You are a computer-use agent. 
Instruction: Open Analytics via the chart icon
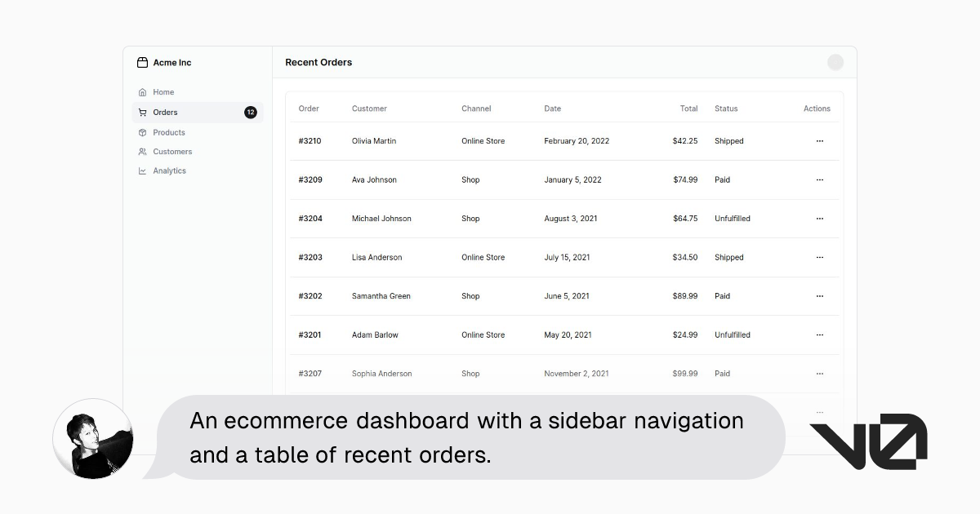pyautogui.click(x=143, y=171)
